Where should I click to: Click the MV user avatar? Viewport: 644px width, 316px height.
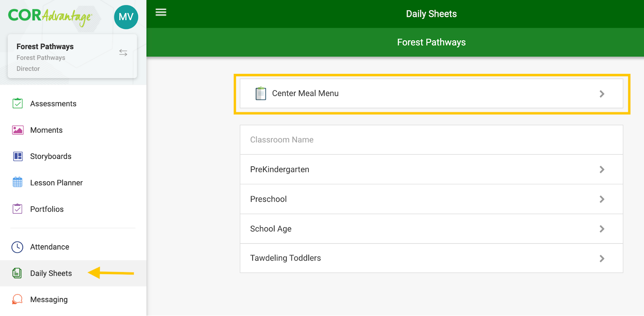pos(126,17)
